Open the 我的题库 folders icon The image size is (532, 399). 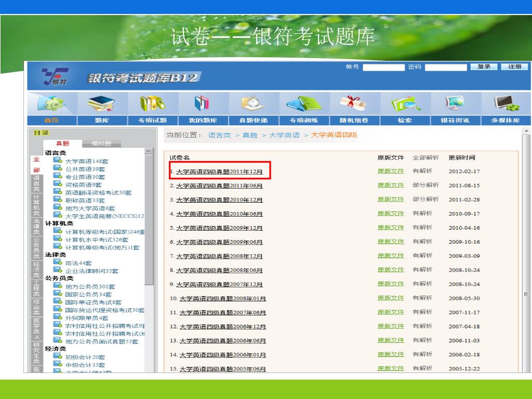point(202,103)
